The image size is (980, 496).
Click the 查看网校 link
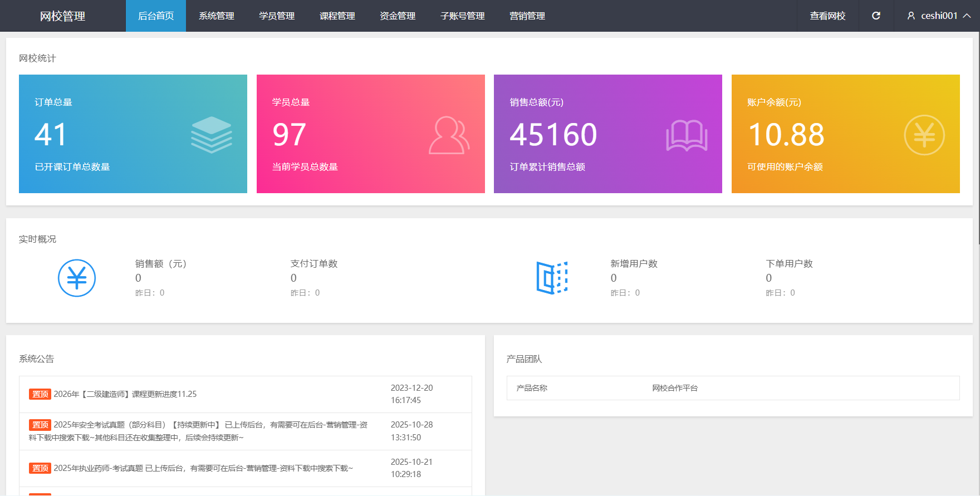pyautogui.click(x=827, y=16)
